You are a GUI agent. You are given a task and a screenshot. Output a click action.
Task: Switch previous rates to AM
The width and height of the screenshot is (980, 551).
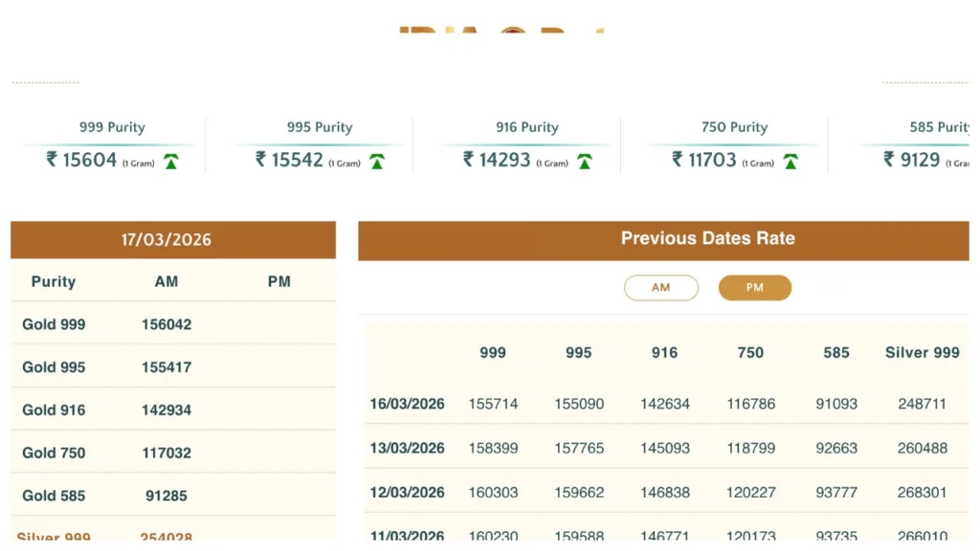click(660, 288)
